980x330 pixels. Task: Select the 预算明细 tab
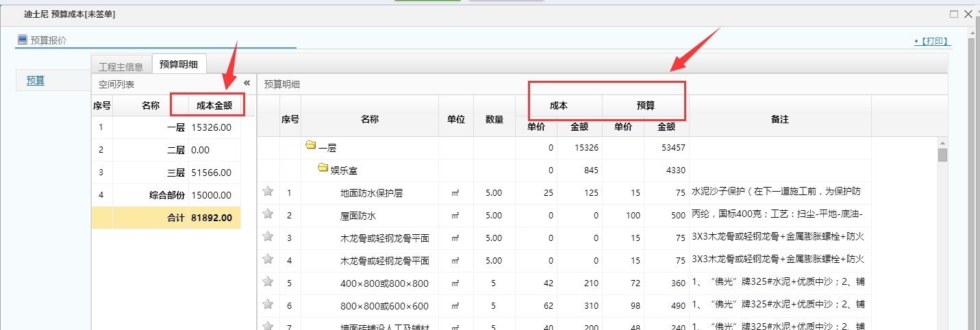(179, 64)
